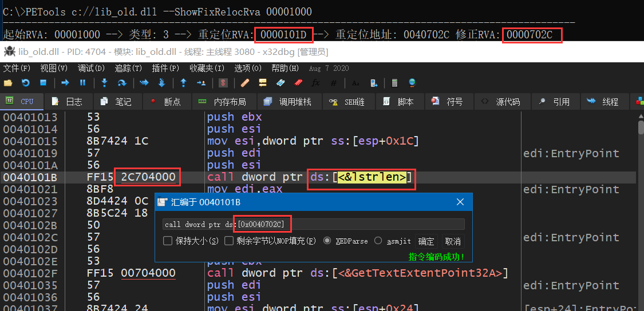Open the Labels tag icon
The width and height of the screenshot is (644, 311).
pos(280,83)
